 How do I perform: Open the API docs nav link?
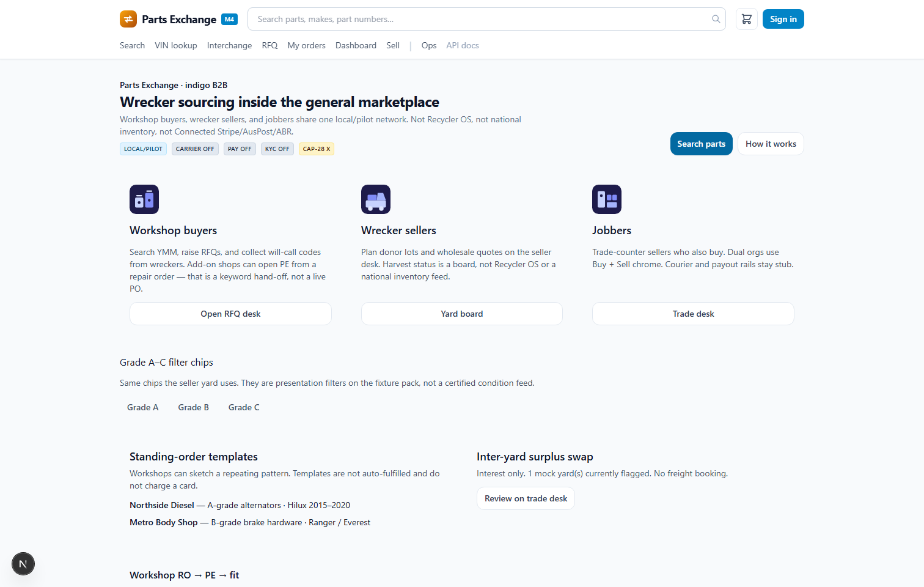(x=463, y=45)
